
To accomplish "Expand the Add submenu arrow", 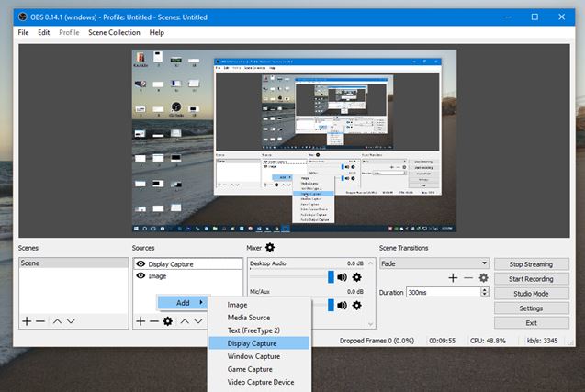I will pyautogui.click(x=201, y=302).
